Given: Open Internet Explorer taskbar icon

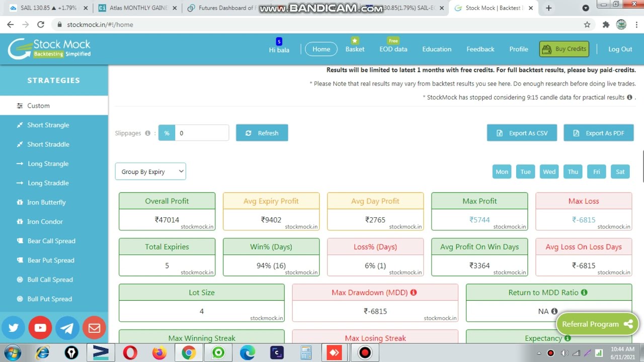Looking at the screenshot, I should coord(42,353).
